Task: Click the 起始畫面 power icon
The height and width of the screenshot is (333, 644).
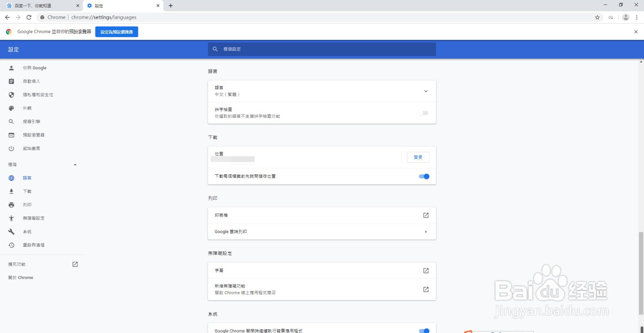Action: 11,149
